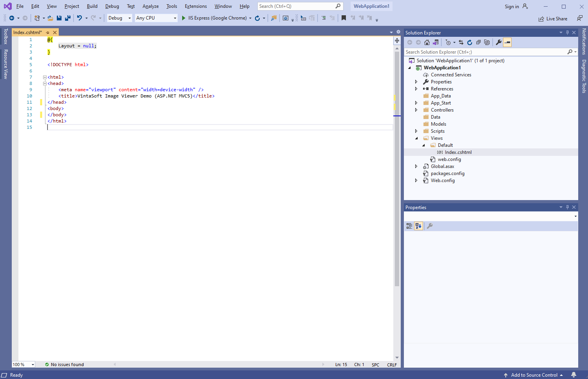The image size is (588, 379).
Task: Open the IIS Express launch target dropdown arrow
Action: 250,18
